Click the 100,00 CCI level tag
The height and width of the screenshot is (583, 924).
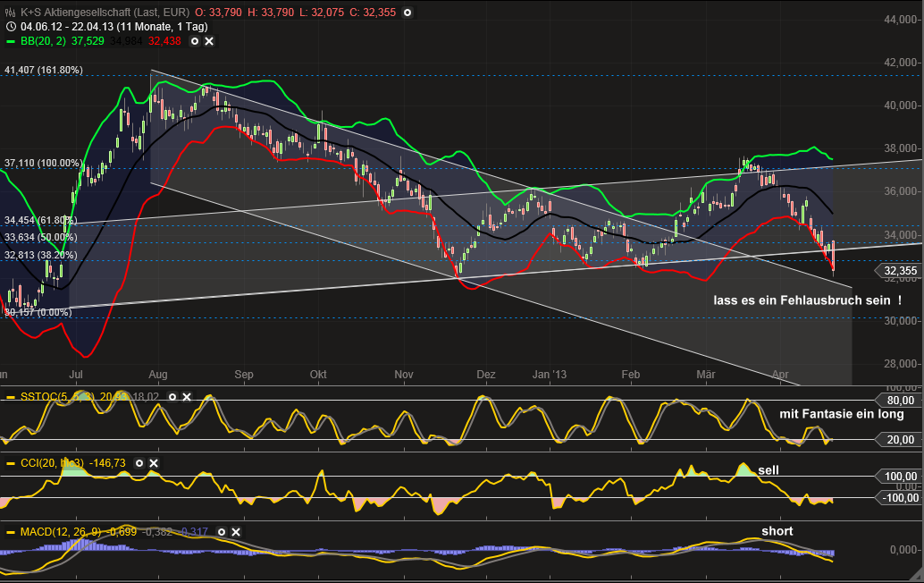pos(899,477)
